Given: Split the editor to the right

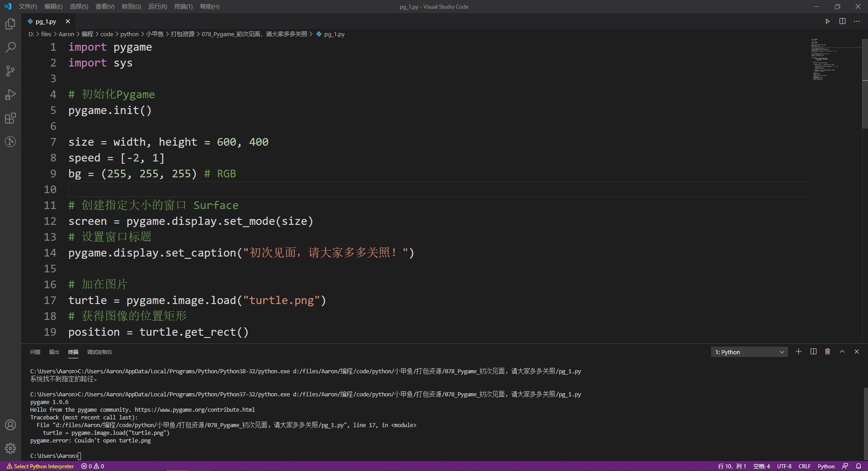Looking at the screenshot, I should [842, 21].
